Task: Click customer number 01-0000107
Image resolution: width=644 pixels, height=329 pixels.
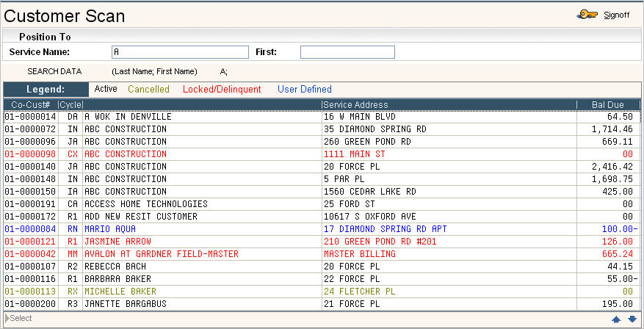Action: (30, 266)
